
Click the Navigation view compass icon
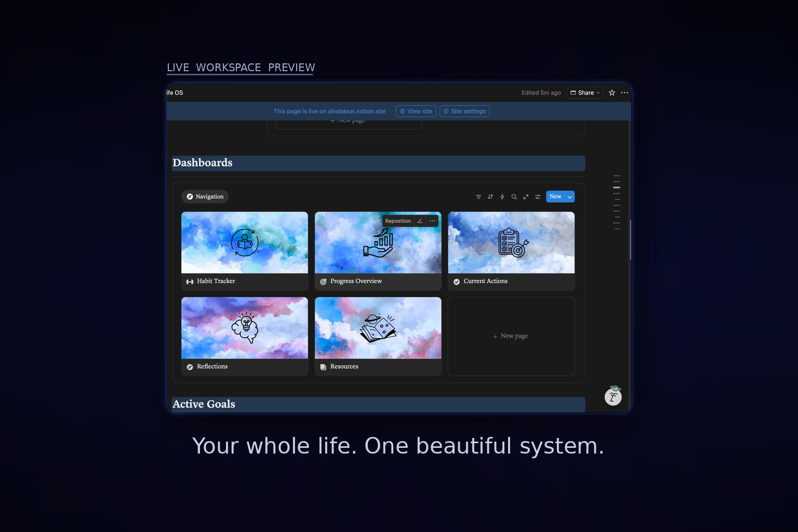(x=190, y=196)
